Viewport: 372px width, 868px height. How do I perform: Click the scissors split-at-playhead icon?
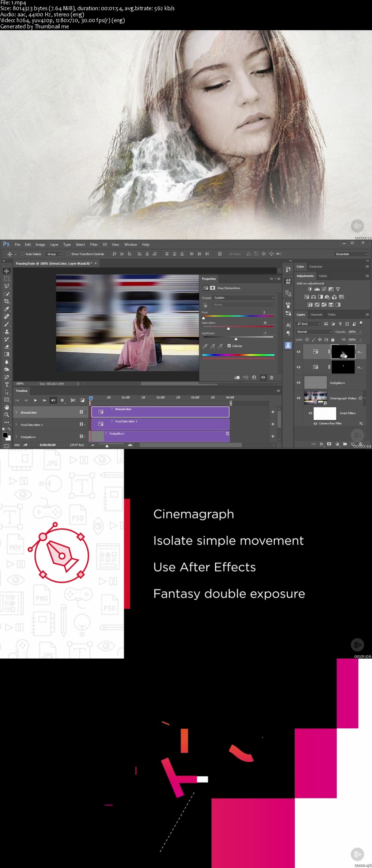73,400
